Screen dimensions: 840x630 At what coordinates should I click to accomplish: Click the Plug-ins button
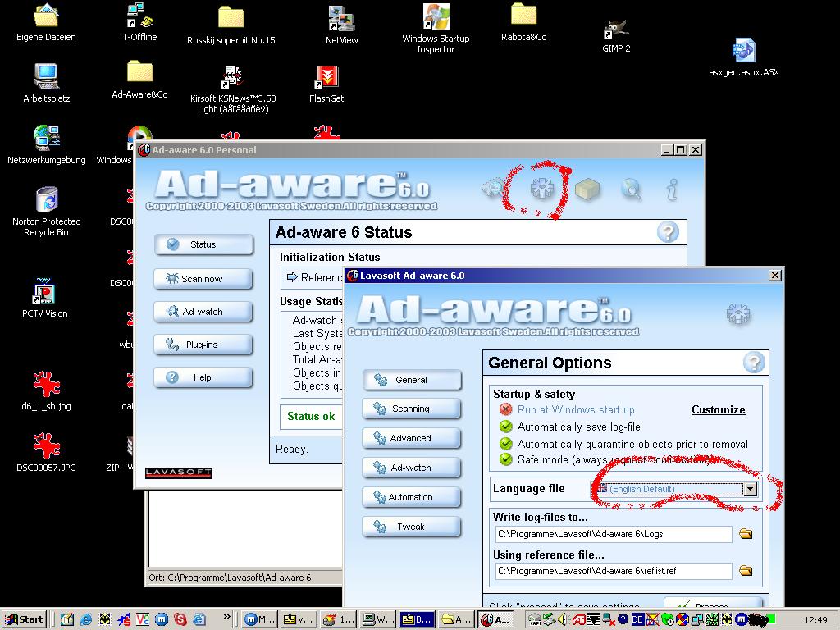point(203,345)
